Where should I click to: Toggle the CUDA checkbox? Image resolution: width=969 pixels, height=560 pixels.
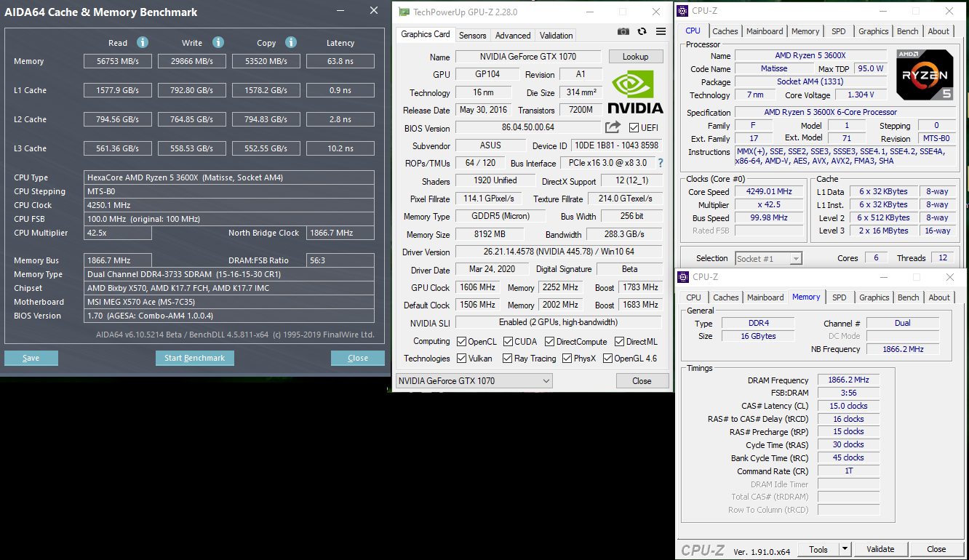(x=508, y=341)
